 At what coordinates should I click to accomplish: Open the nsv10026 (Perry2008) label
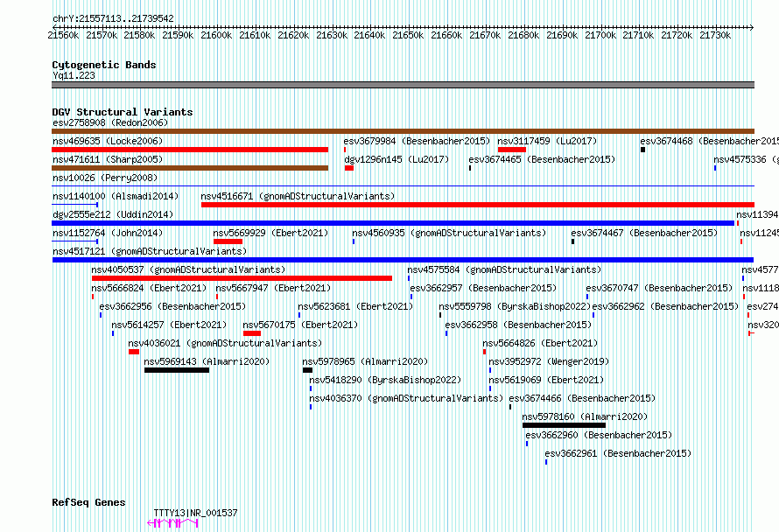105,178
